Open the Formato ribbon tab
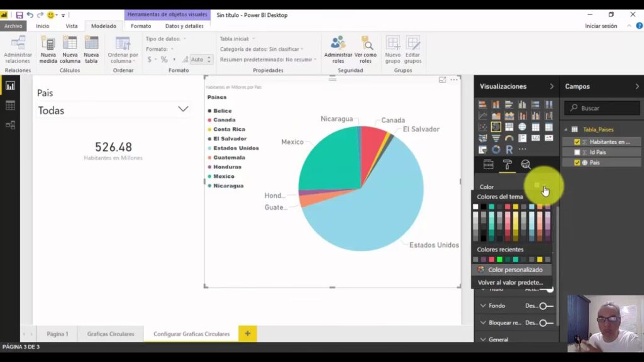The image size is (644, 362). click(141, 26)
